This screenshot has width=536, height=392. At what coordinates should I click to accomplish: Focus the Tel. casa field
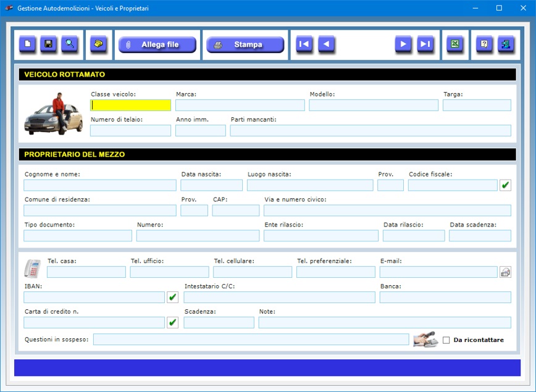pos(86,272)
